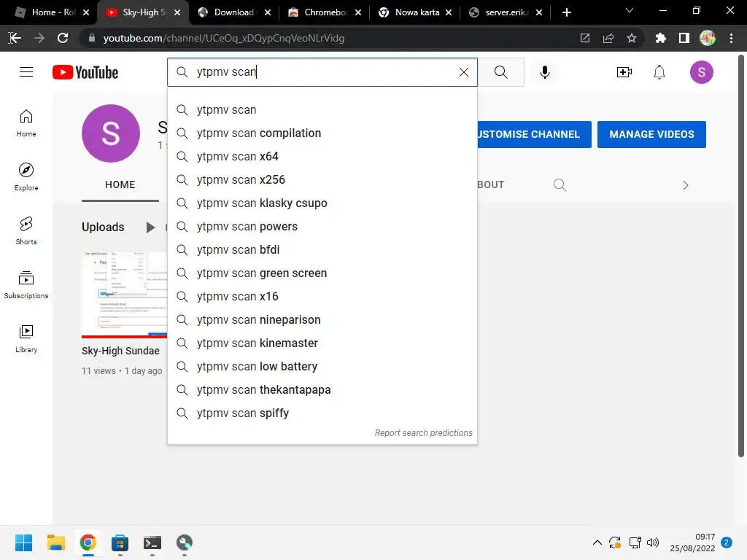Screen dimensions: 747x560
Task: Open the Create video camera icon
Action: click(x=624, y=72)
